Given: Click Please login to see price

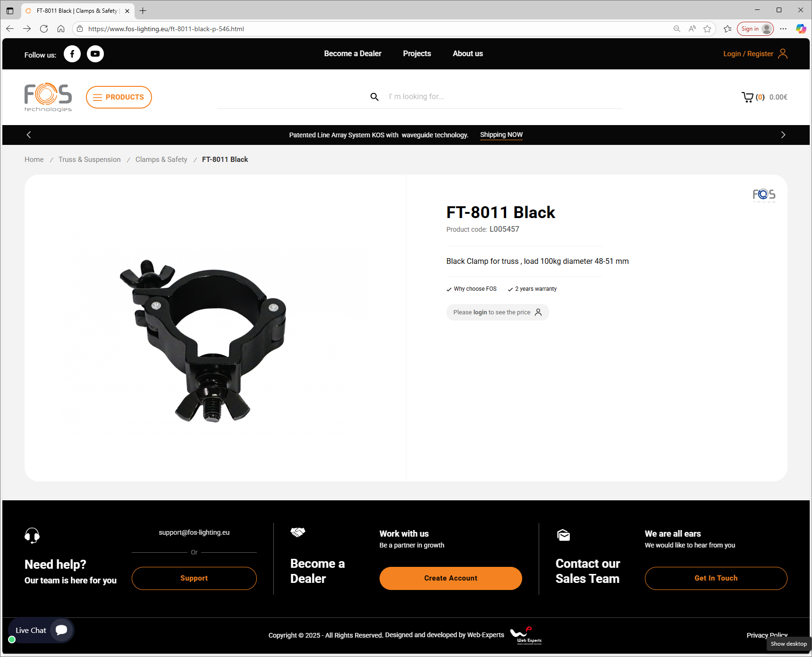Looking at the screenshot, I should [498, 312].
